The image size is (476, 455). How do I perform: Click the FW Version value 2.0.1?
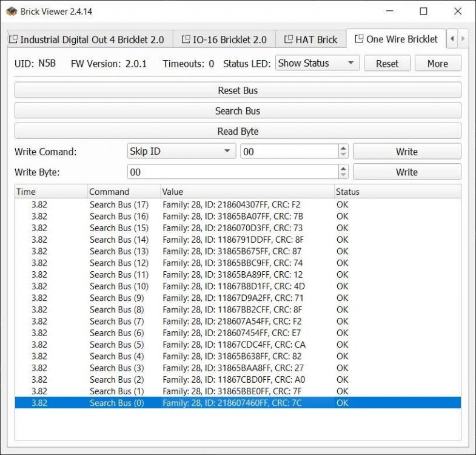click(136, 64)
